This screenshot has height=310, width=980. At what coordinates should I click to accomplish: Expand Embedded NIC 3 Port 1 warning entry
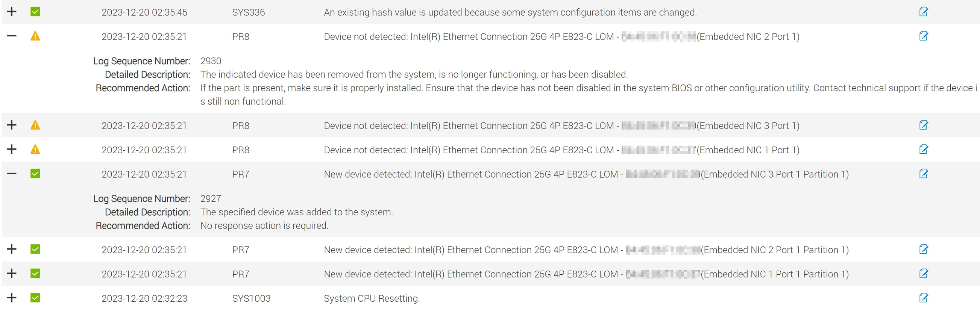point(12,125)
